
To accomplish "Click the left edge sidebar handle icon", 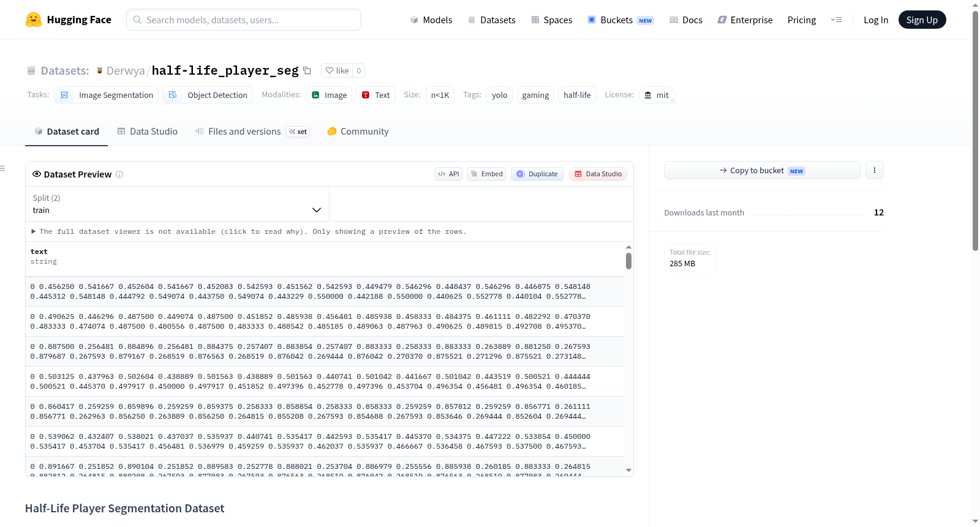I will [x=2, y=168].
